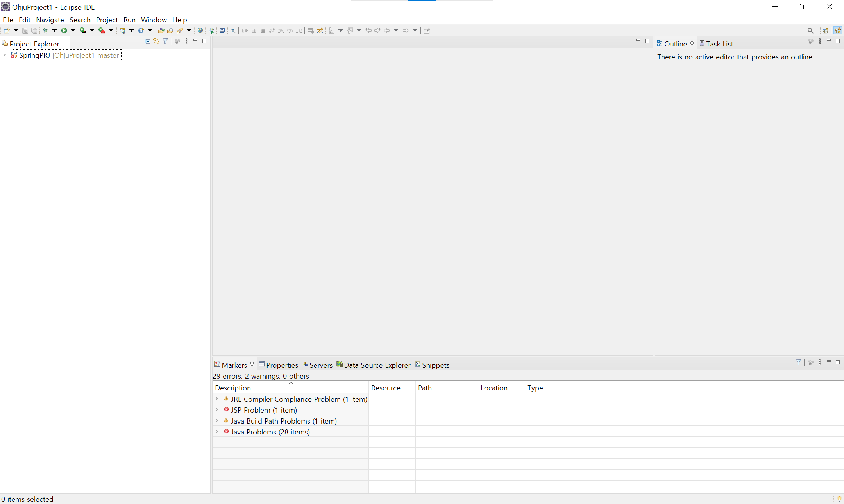Screen dimensions: 844x504
Task: Expand the Java Problems row
Action: pos(217,432)
